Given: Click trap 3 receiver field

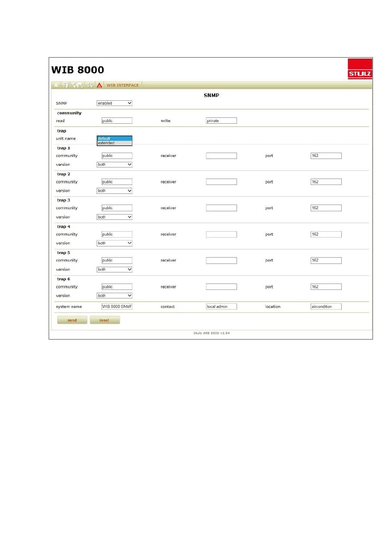Looking at the screenshot, I should pos(222,208).
